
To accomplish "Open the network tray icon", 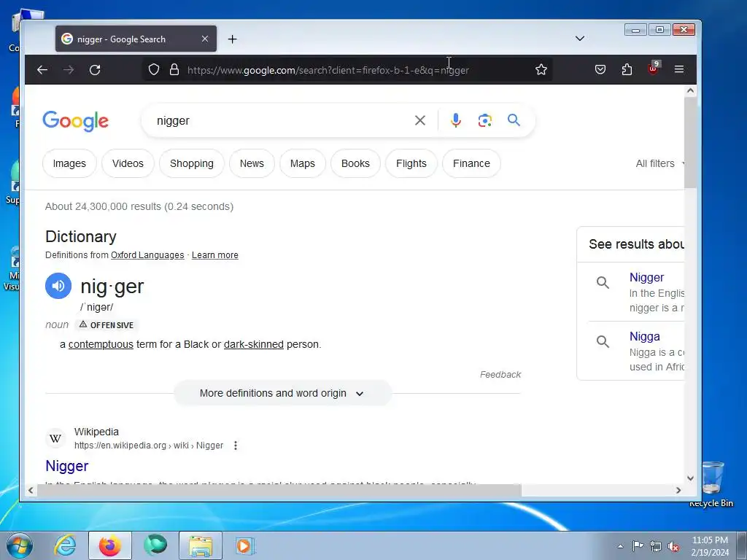I will 656,547.
